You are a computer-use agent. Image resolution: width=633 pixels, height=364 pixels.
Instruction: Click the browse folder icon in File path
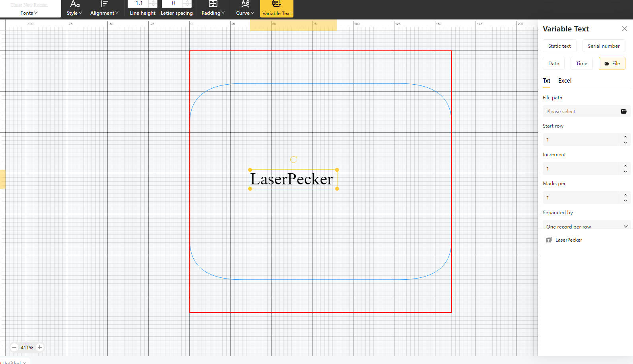click(x=623, y=111)
